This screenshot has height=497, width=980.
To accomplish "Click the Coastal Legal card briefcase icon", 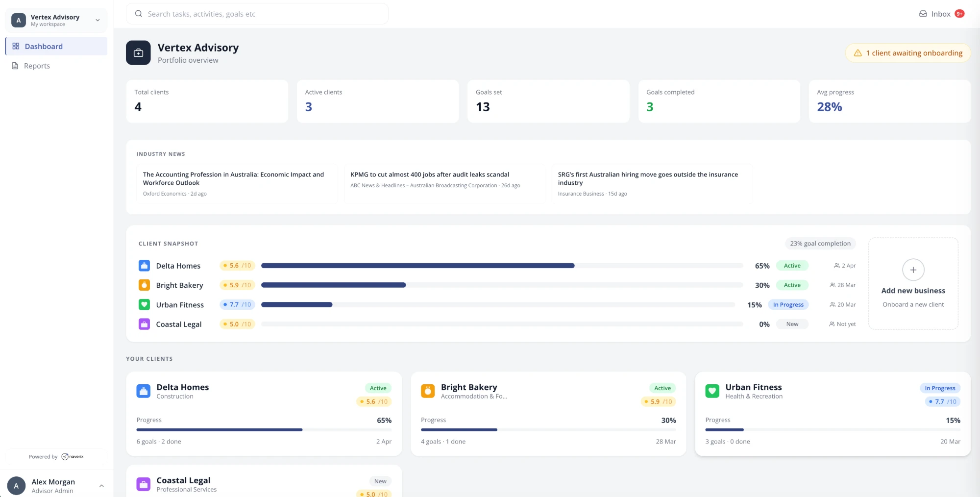I will click(144, 484).
